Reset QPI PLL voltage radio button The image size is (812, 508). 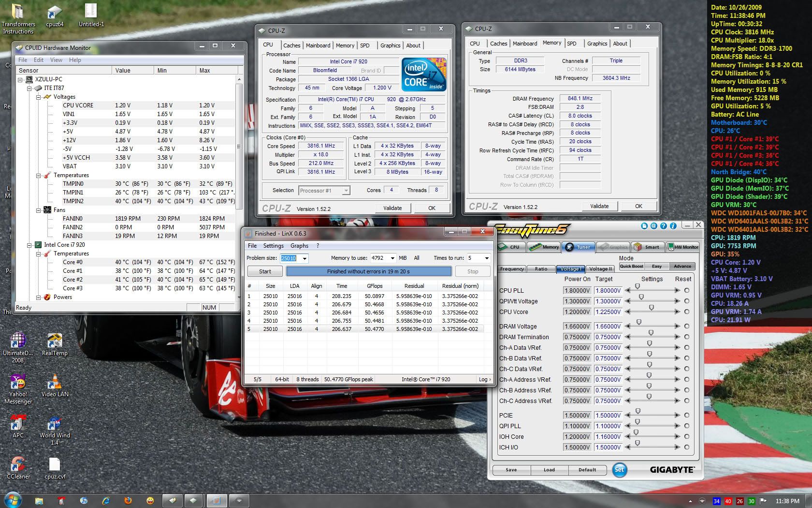(687, 426)
